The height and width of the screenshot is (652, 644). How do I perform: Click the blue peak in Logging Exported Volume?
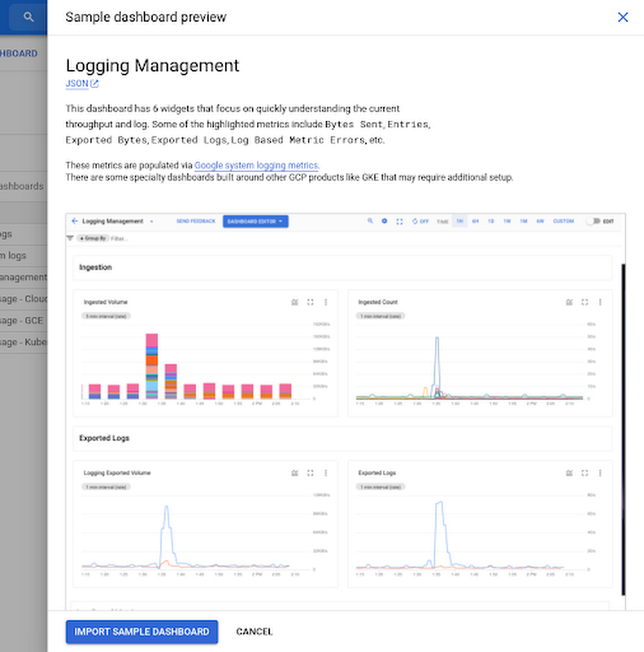click(x=166, y=507)
